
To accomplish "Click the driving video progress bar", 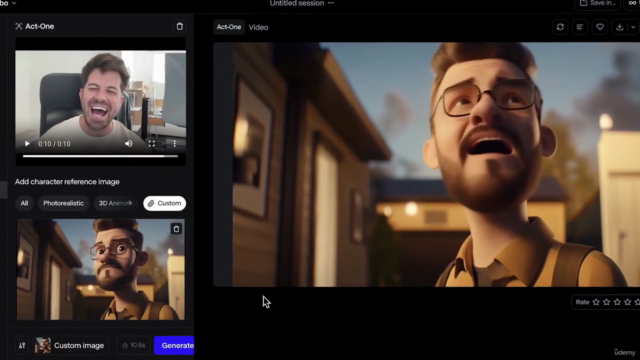I will point(100,156).
